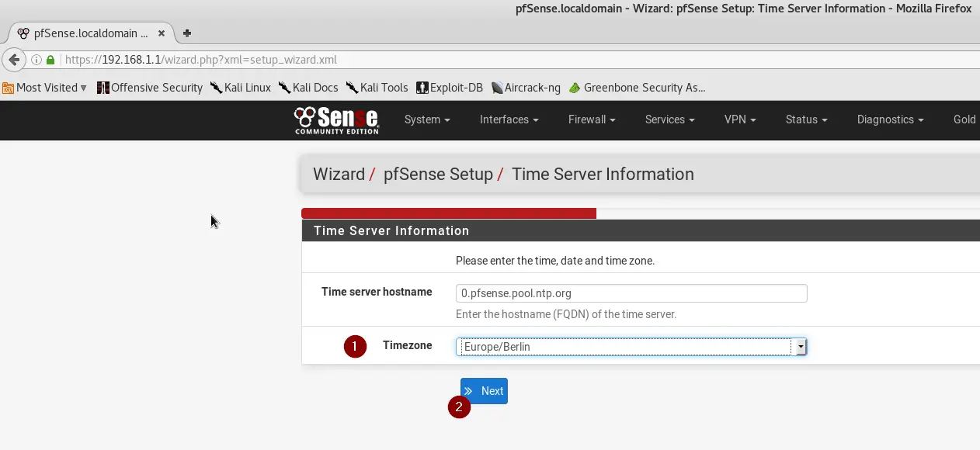Screen dimensions: 980x450
Task: Open the Gold menu
Action: (964, 119)
